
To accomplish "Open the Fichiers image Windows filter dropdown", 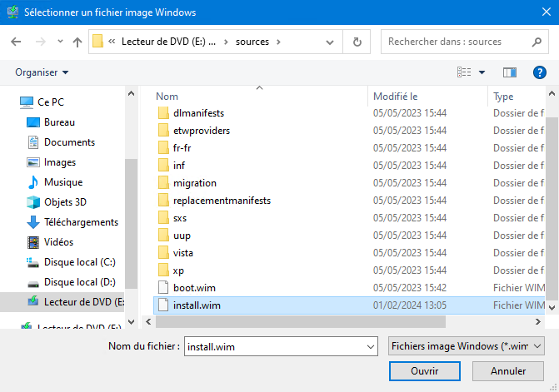I will (x=466, y=346).
